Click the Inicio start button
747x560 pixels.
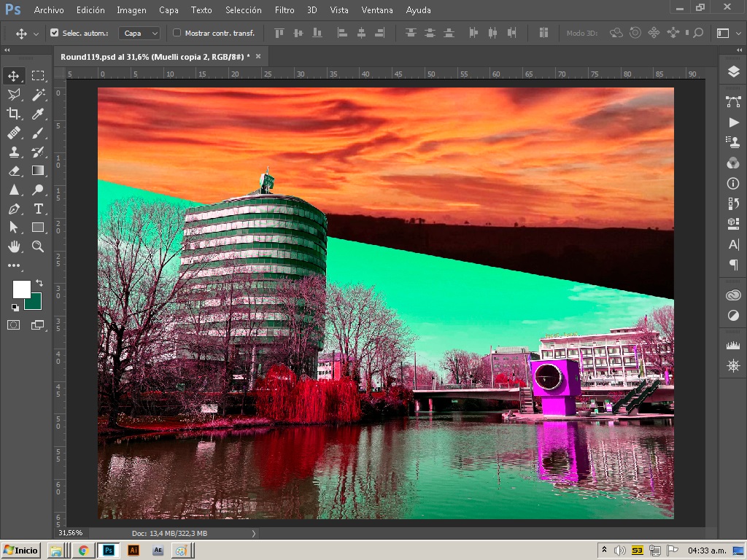(x=21, y=551)
